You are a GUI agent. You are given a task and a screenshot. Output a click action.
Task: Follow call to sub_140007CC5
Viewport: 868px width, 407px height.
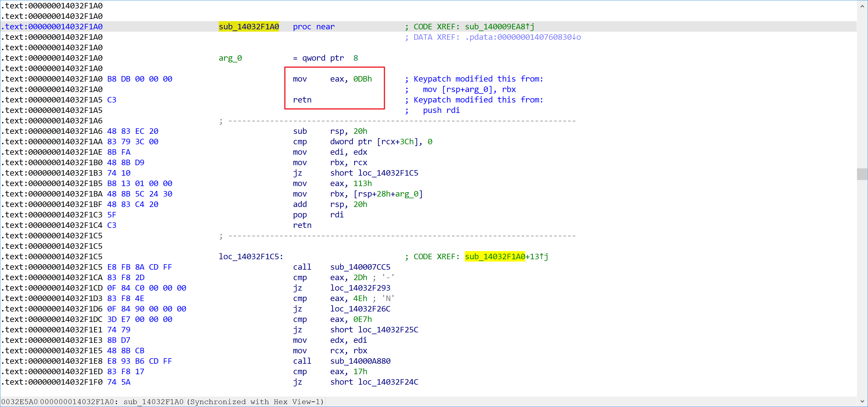click(360, 267)
